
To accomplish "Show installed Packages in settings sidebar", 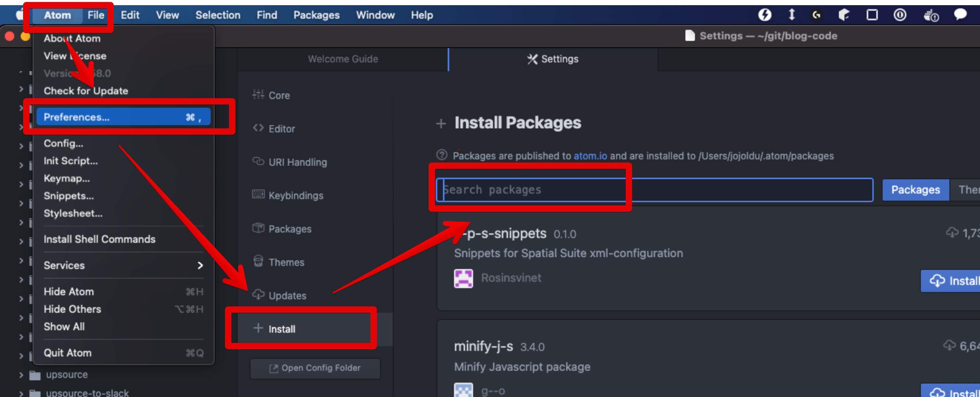I will click(x=282, y=229).
